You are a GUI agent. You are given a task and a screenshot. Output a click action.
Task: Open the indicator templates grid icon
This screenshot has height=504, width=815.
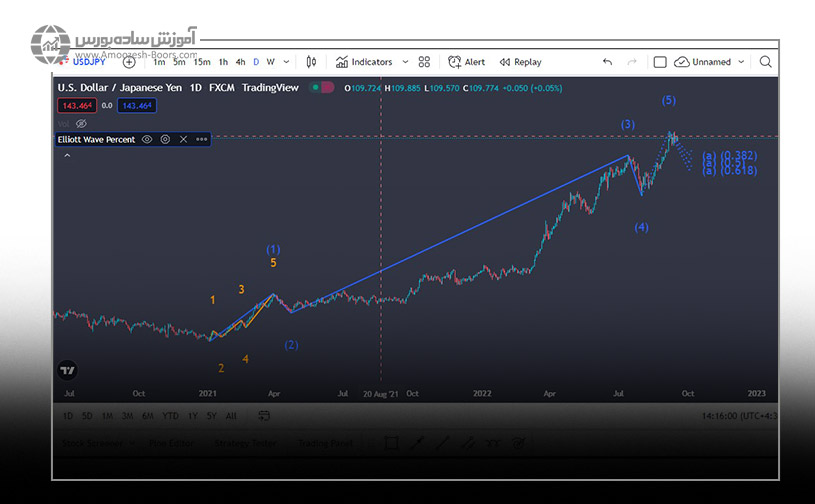click(424, 62)
